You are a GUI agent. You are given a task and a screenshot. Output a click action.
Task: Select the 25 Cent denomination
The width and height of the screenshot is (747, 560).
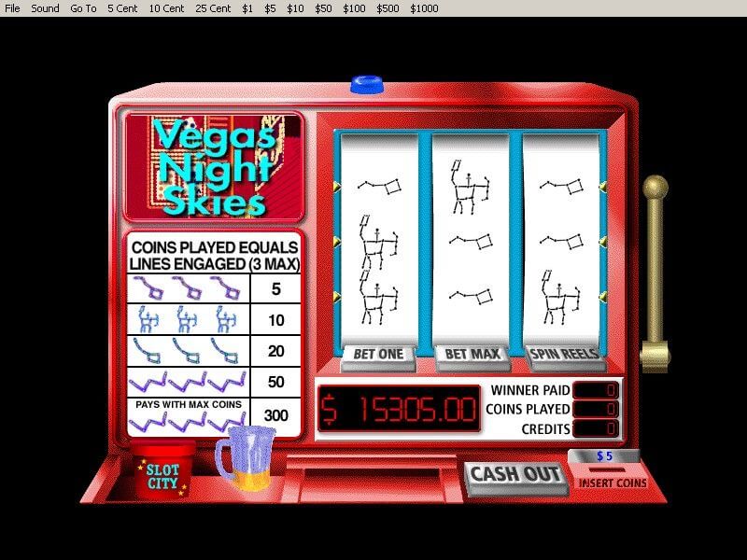coord(213,8)
